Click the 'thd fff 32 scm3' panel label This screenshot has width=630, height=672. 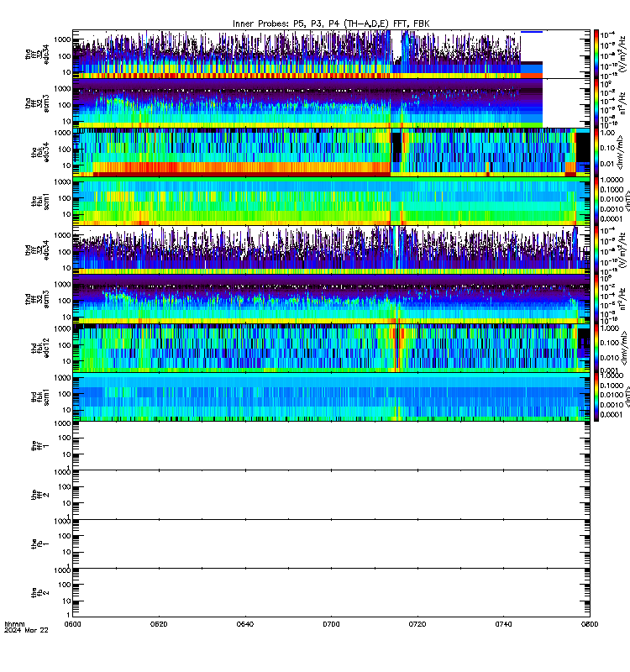coord(37,299)
